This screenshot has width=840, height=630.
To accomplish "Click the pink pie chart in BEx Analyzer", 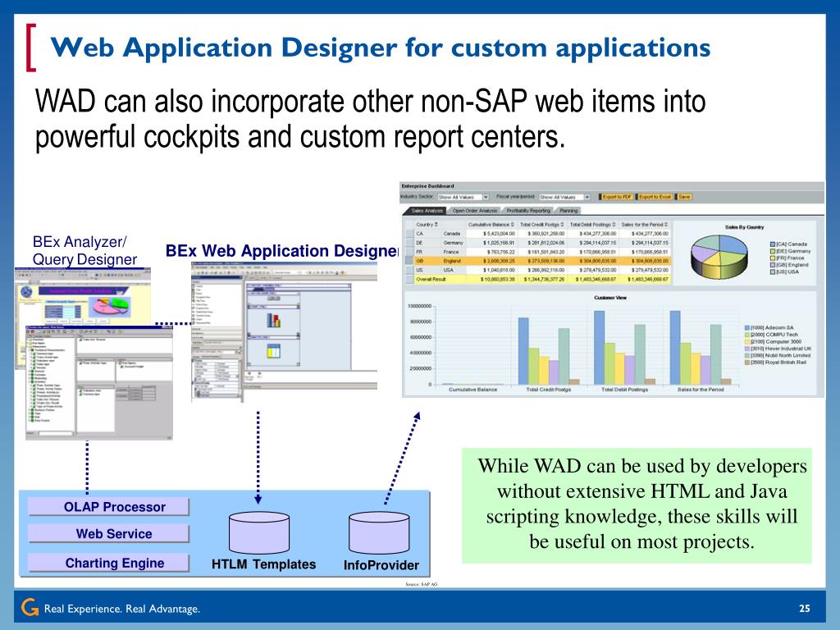I will coord(109,306).
